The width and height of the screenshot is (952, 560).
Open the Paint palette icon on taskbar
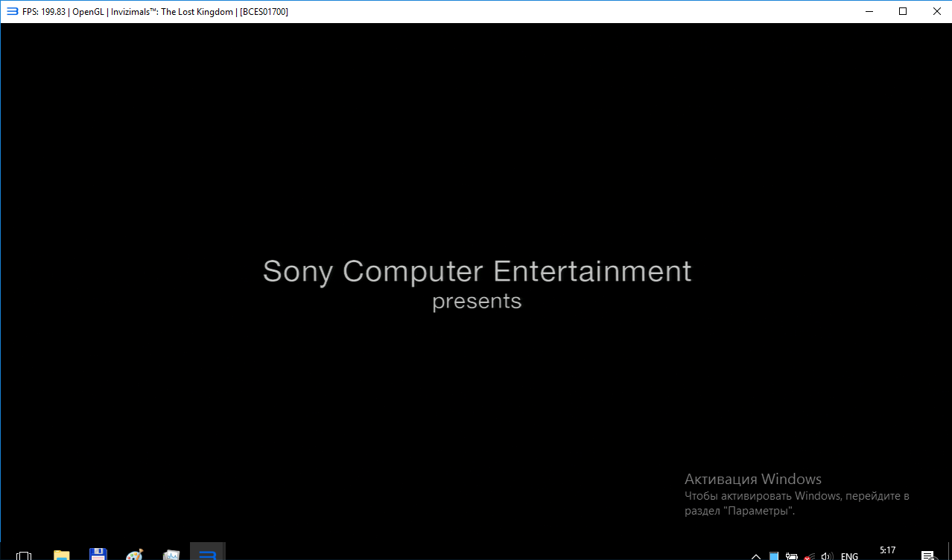pos(135,555)
